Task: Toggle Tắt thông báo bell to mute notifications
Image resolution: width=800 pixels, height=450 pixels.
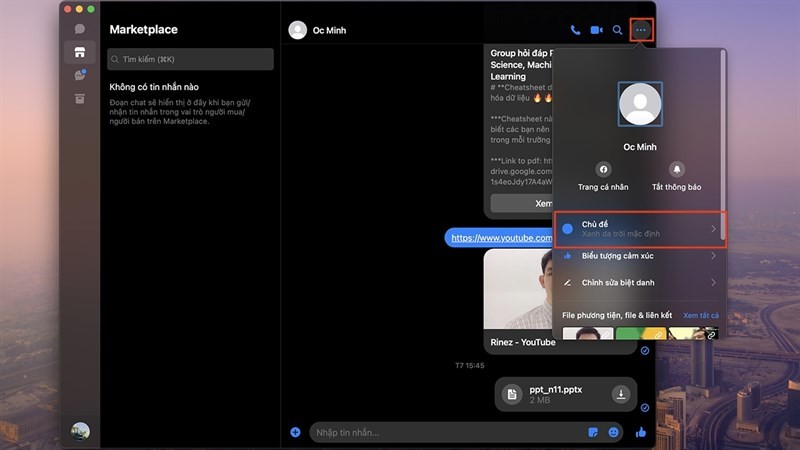Action: [677, 170]
